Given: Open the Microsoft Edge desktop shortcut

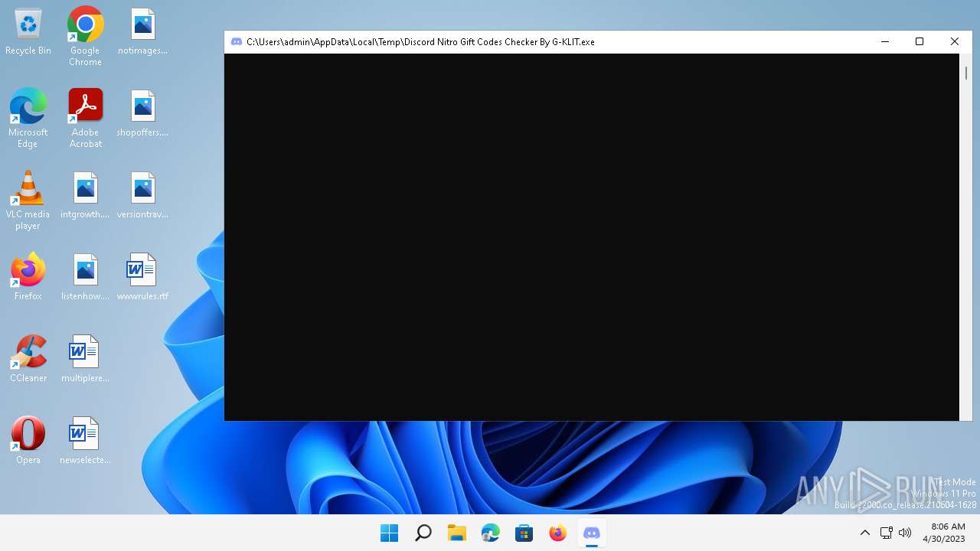Looking at the screenshot, I should click(x=28, y=119).
